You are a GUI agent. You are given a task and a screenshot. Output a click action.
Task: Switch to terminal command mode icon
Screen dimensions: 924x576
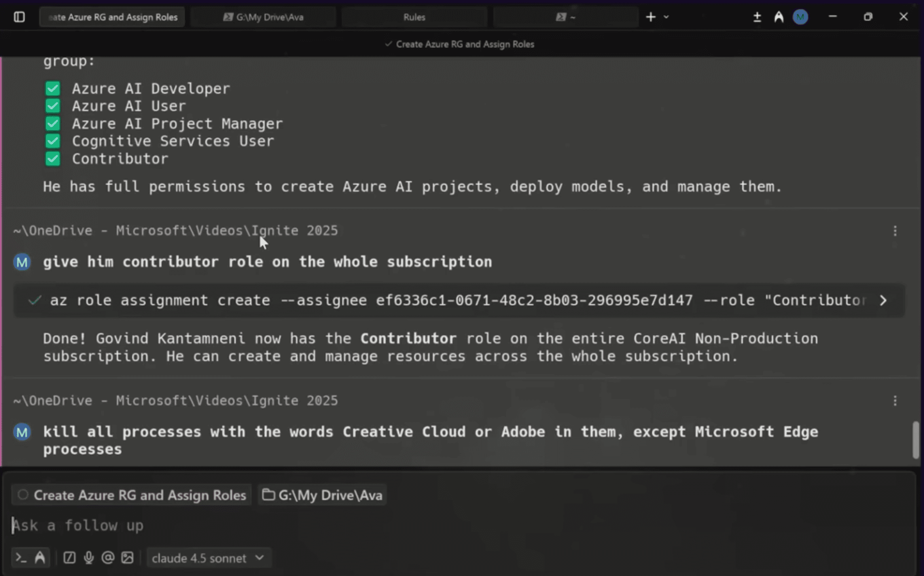21,558
